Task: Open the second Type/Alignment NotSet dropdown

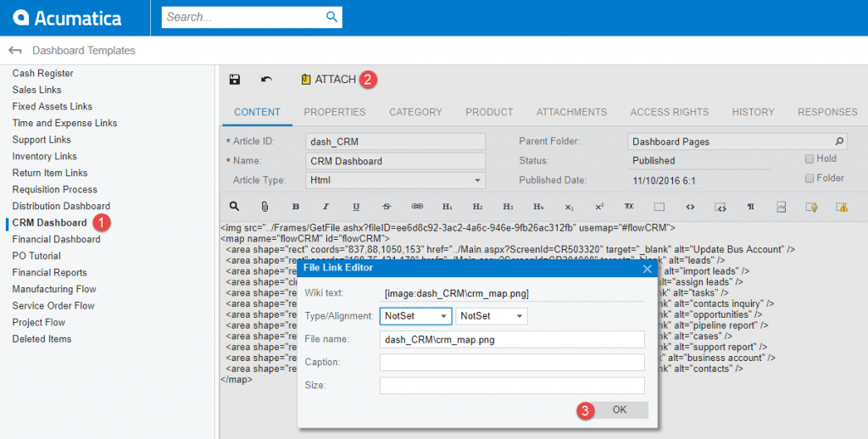Action: pyautogui.click(x=492, y=316)
